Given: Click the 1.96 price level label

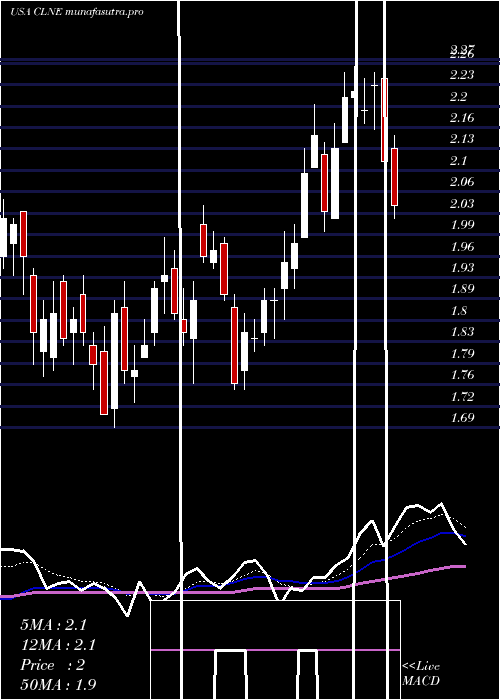Looking at the screenshot, I should click(x=462, y=246).
